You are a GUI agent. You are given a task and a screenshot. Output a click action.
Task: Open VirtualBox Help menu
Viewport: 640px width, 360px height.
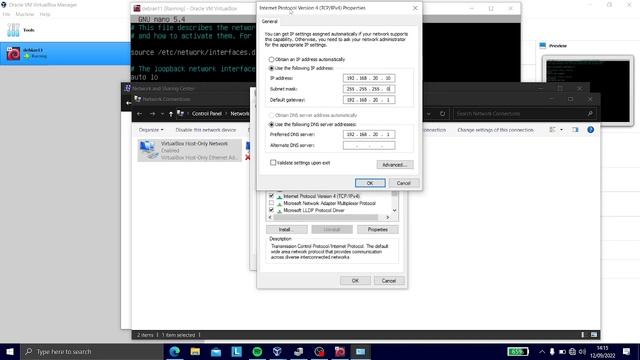(45, 14)
